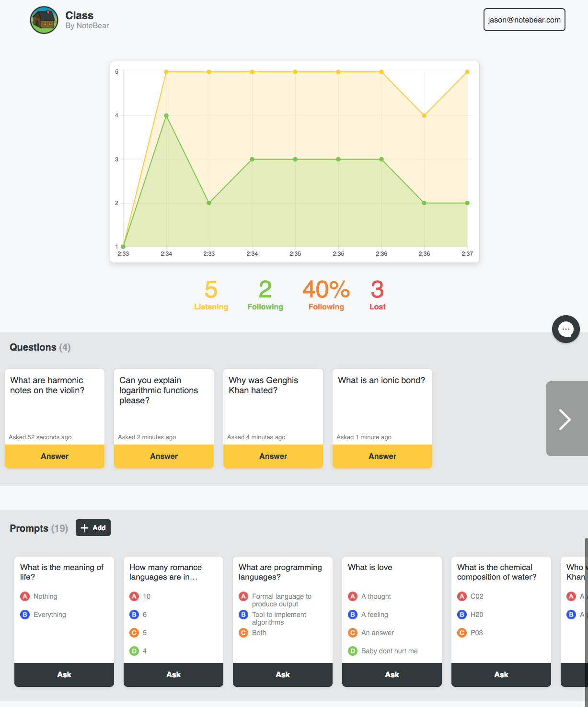
Task: Click text 'Asked 52 seconds ago'
Action: click(40, 437)
